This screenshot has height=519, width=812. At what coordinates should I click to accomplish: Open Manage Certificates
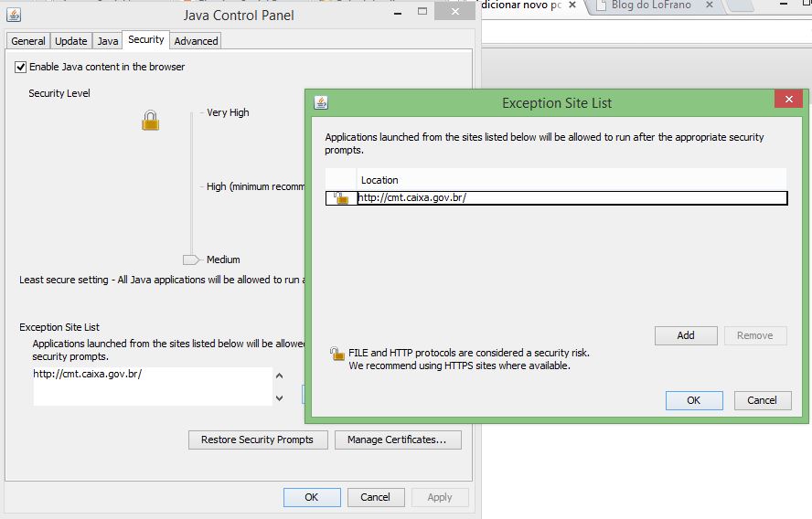pos(398,440)
